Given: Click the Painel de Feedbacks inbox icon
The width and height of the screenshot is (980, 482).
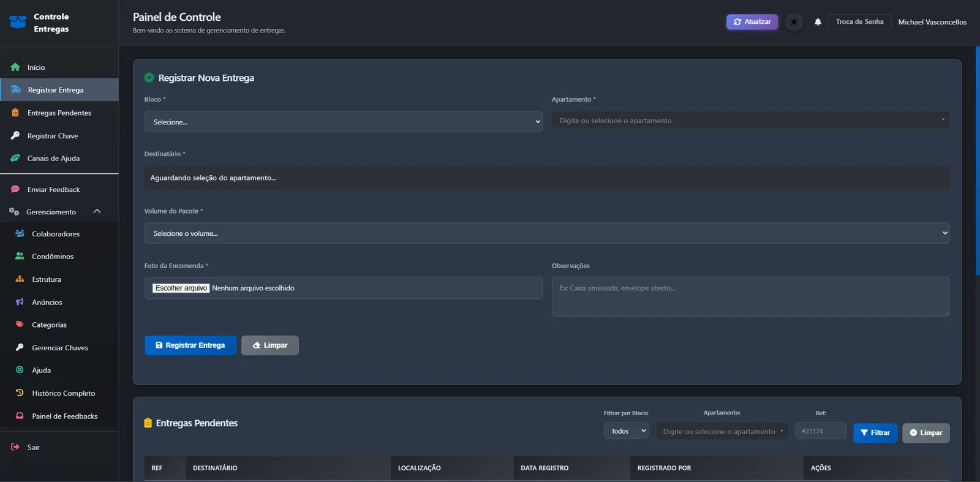Looking at the screenshot, I should pos(20,416).
